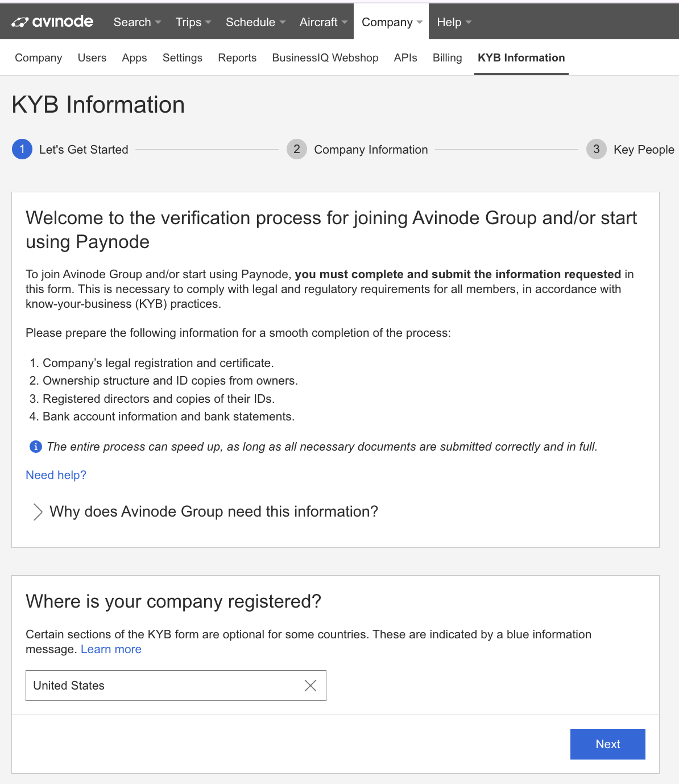The height and width of the screenshot is (784, 679).
Task: Click the Avinode logo in the header
Action: pyautogui.click(x=51, y=21)
